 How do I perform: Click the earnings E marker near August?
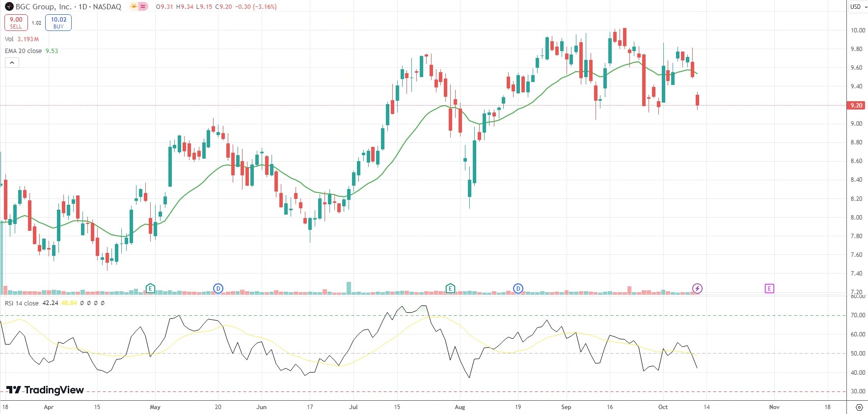(x=450, y=288)
